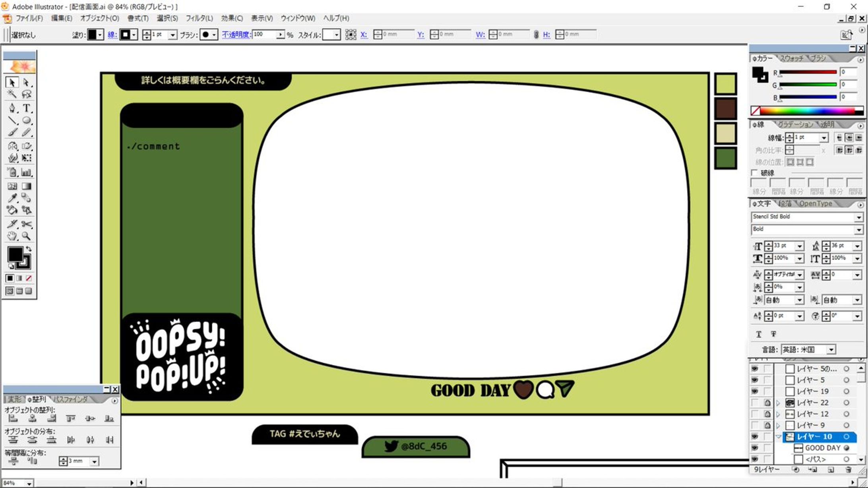Enable the dashed line checkbox
The width and height of the screenshot is (868, 488).
pos(754,173)
